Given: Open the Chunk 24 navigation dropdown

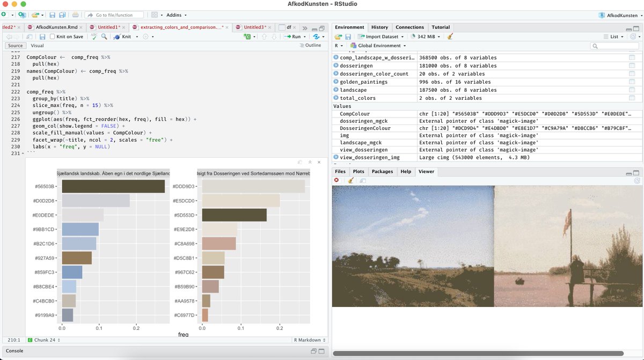Looking at the screenshot, I should click(x=43, y=340).
